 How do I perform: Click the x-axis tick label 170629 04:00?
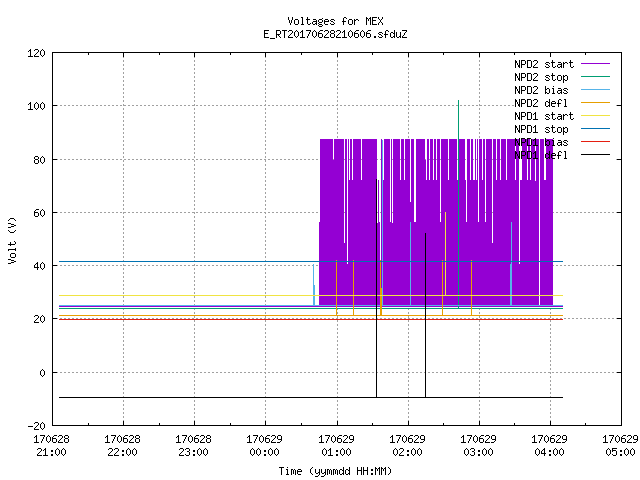click(549, 446)
